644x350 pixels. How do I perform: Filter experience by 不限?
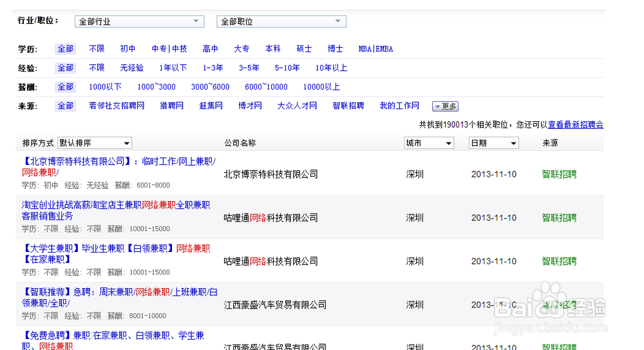point(97,68)
